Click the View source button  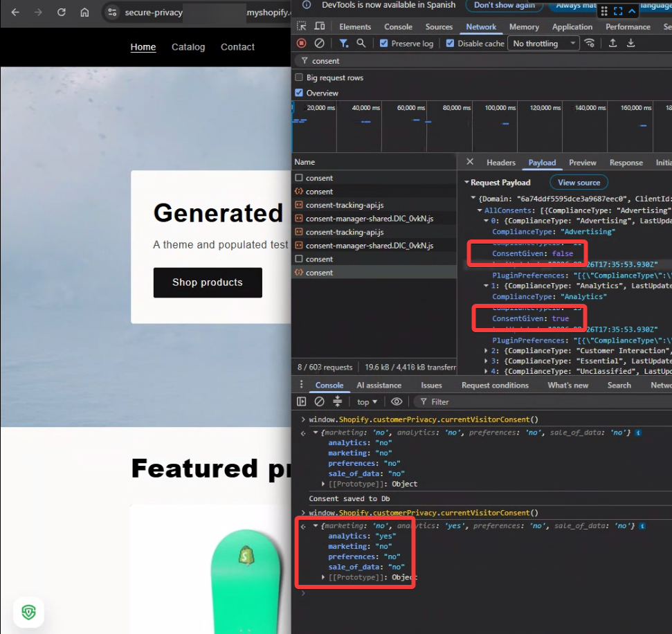[579, 182]
